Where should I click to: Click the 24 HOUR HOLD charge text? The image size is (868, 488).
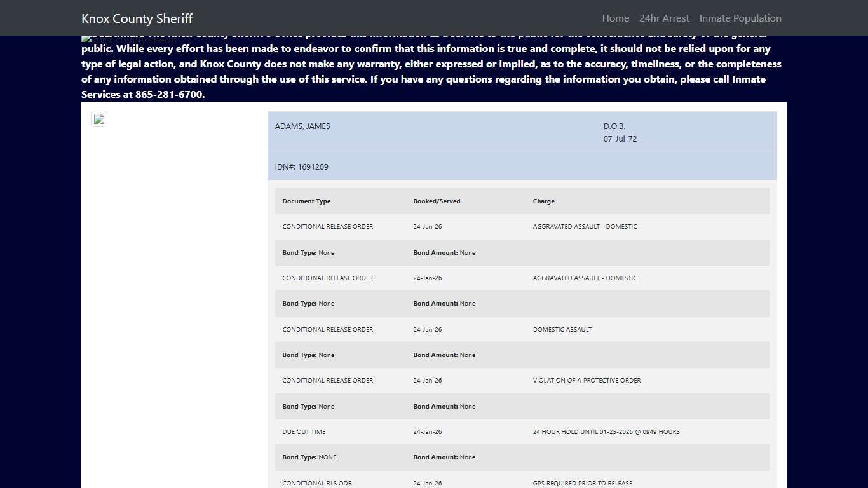pos(606,432)
